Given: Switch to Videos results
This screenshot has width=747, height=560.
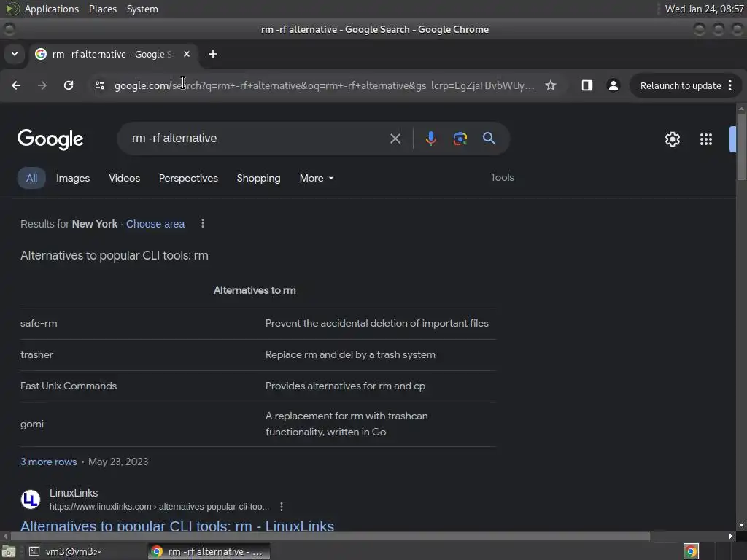Looking at the screenshot, I should [x=124, y=178].
